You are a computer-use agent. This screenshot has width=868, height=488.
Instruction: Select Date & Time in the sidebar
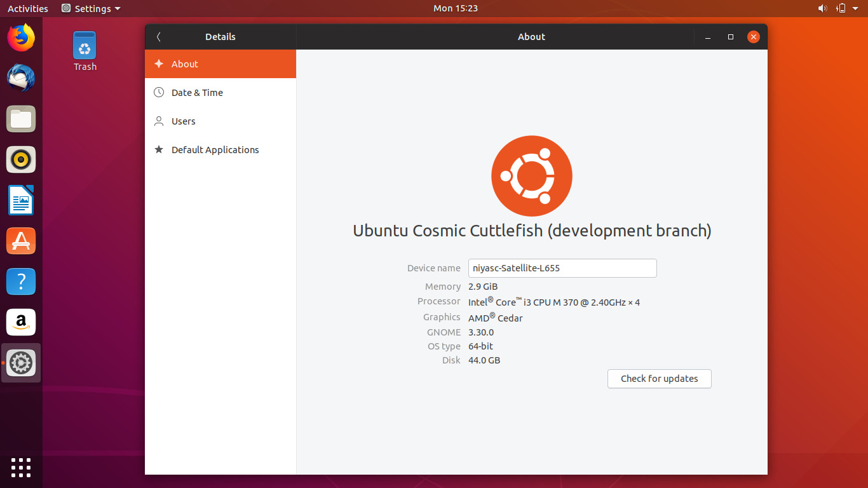197,92
